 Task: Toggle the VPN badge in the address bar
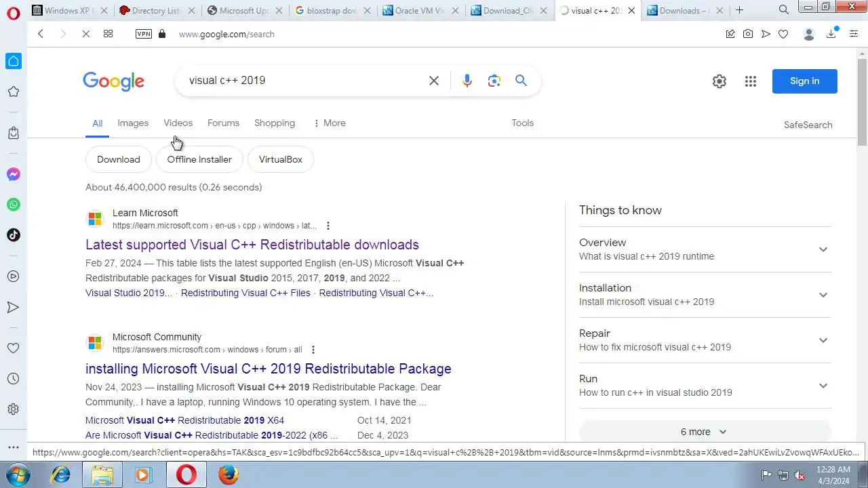click(144, 34)
